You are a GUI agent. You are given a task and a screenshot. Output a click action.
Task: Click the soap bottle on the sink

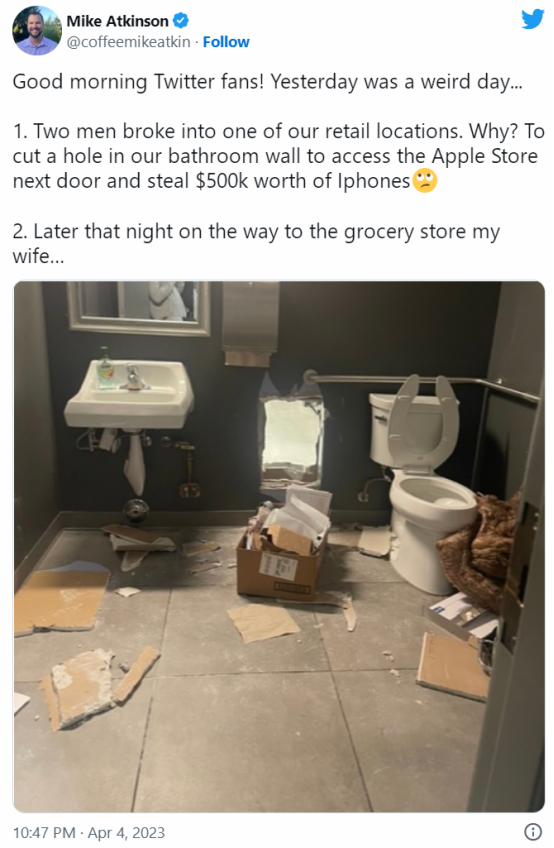click(105, 368)
